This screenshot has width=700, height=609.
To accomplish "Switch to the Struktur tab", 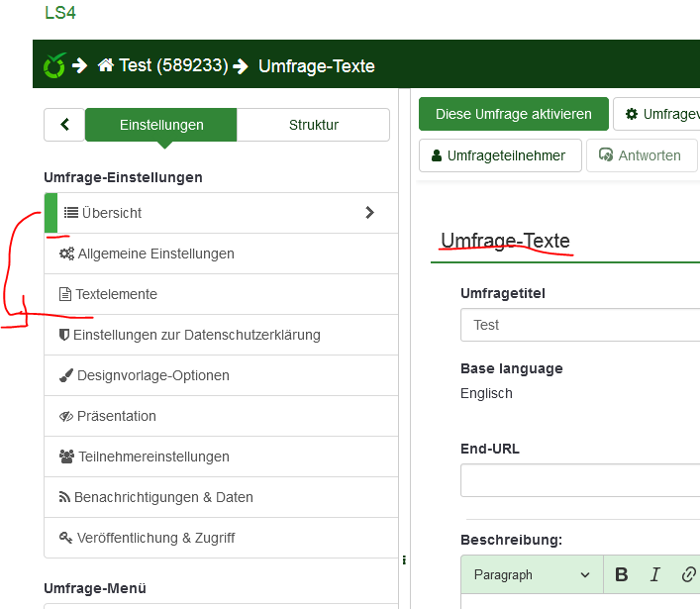I will click(313, 125).
